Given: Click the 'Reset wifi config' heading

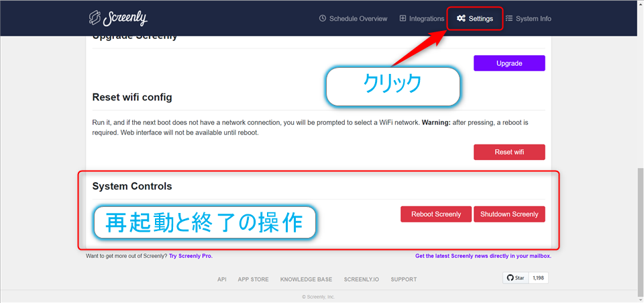Looking at the screenshot, I should point(132,97).
